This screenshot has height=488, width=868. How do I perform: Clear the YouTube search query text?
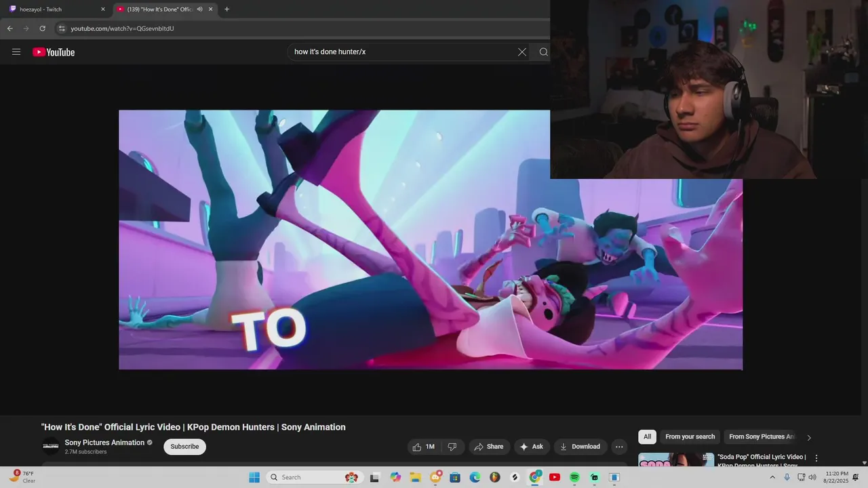click(522, 52)
